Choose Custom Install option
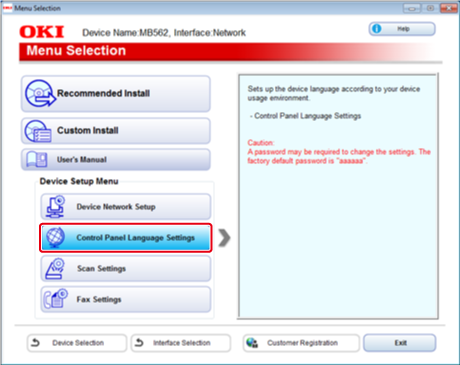 (x=116, y=131)
